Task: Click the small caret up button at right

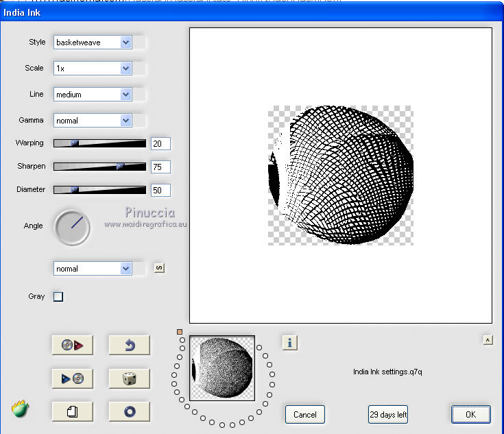Action: pos(488,340)
